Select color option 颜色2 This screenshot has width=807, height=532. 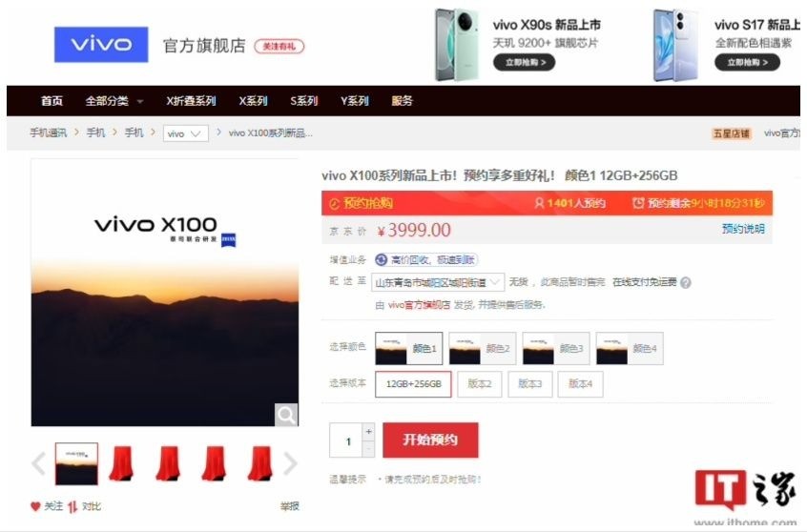[483, 348]
